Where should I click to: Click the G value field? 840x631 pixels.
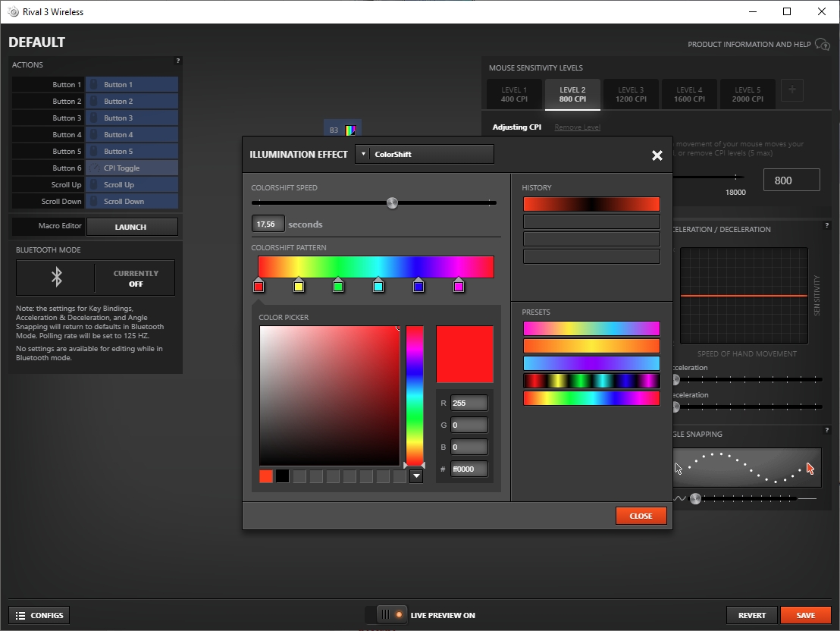[x=469, y=425]
